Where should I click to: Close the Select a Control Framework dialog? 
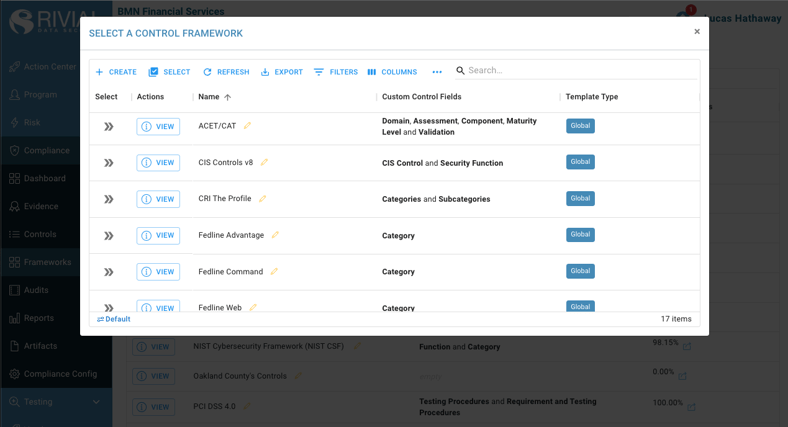(x=697, y=32)
